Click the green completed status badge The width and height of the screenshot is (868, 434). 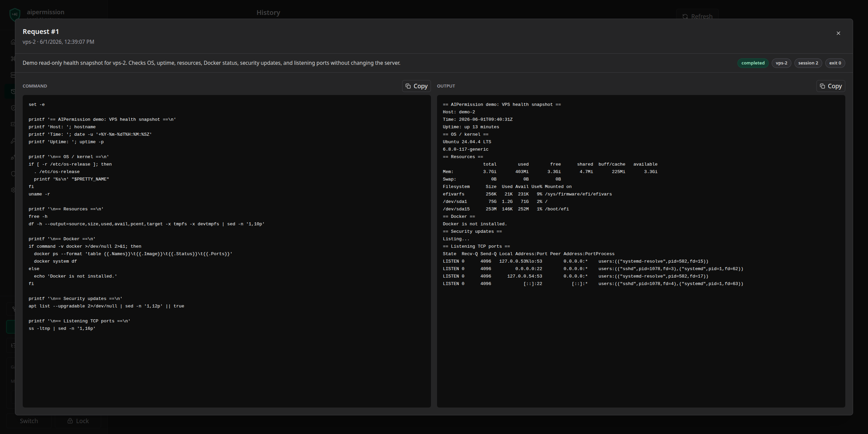point(753,63)
